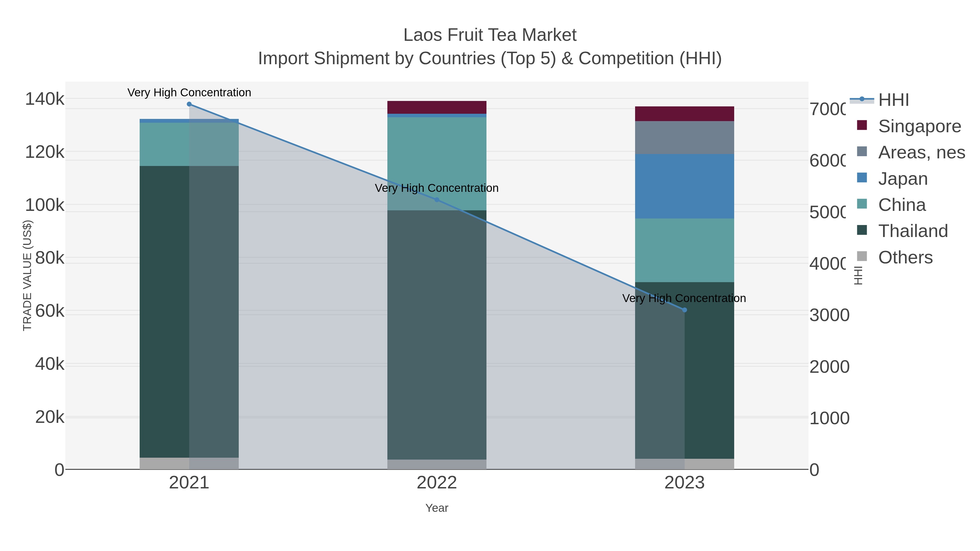
Task: Click the 20k left axis tick label
Action: (x=50, y=417)
